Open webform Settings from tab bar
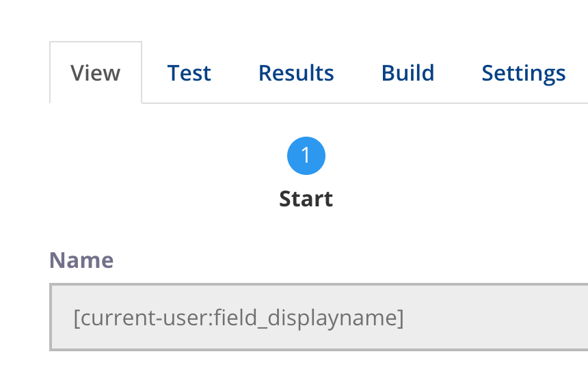 (x=524, y=72)
